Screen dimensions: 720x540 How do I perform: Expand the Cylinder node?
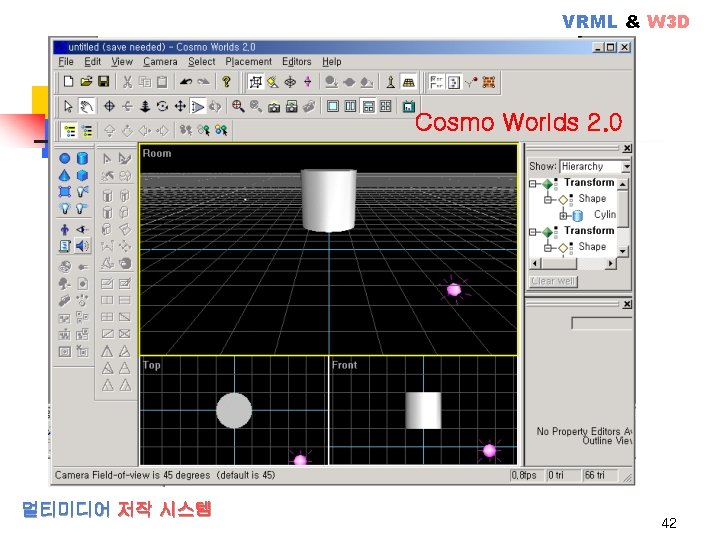pyautogui.click(x=563, y=215)
